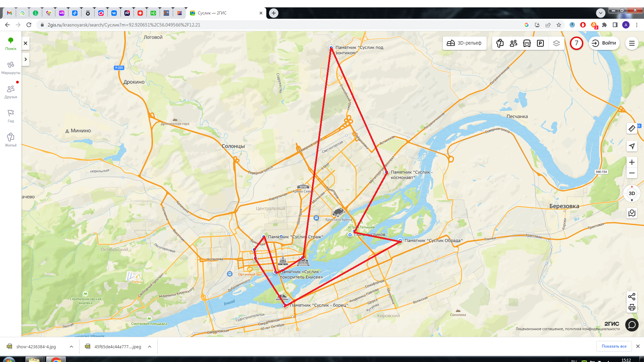Select the ruler distance measuring tool

632,128
